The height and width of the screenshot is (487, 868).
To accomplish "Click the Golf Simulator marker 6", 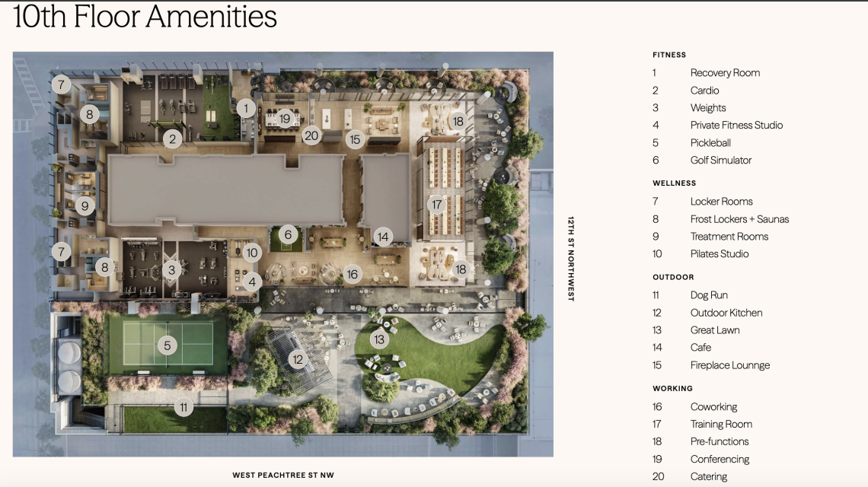I will (x=288, y=234).
